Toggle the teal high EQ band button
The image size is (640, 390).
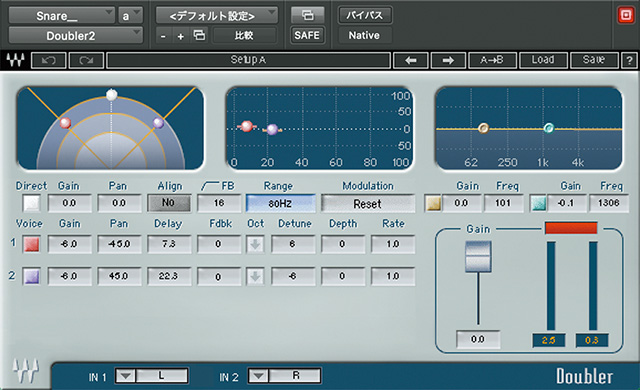(538, 203)
